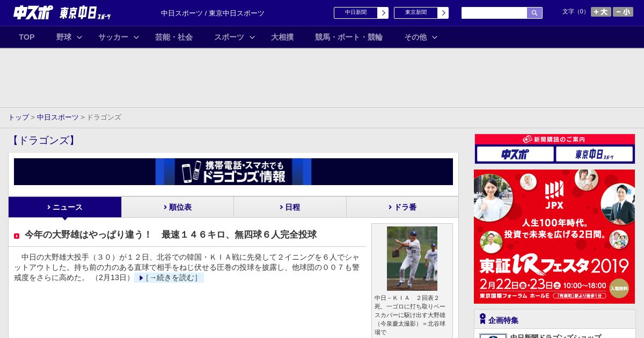Expand スポーツ dropdown chevron

pos(252,37)
